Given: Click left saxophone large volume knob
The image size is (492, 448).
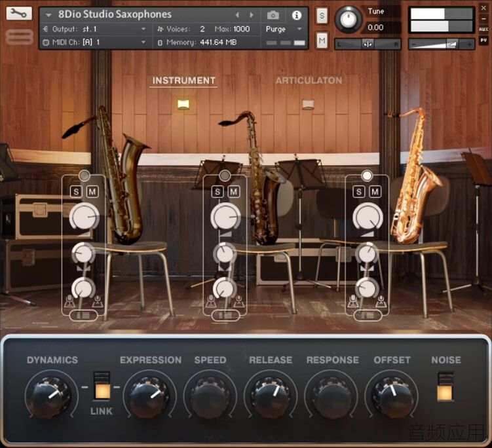Looking at the screenshot, I should pyautogui.click(x=84, y=217).
